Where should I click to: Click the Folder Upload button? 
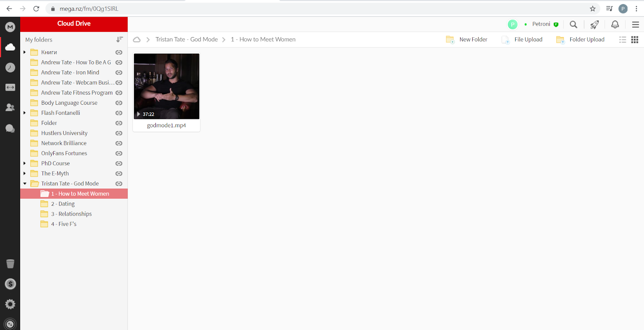pyautogui.click(x=580, y=39)
